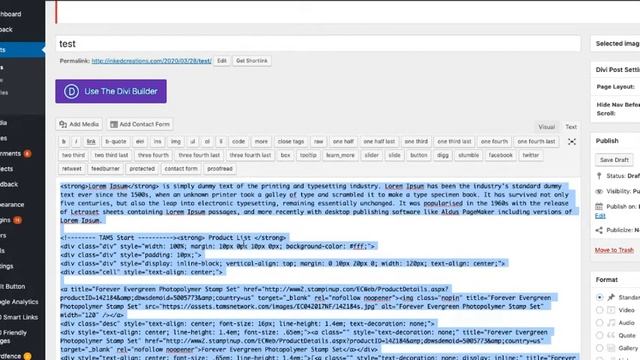Click the img quicktag button

click(176, 142)
